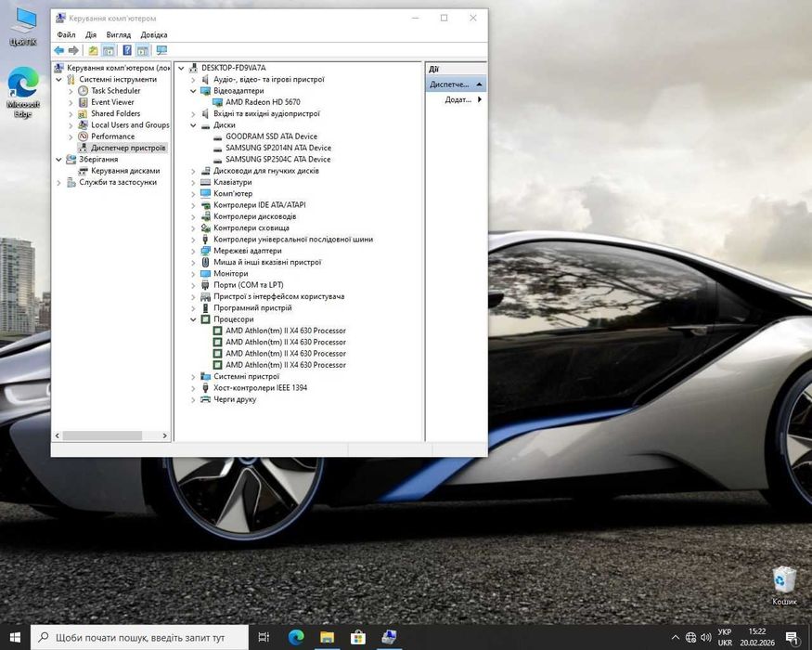The height and width of the screenshot is (650, 812).
Task: Collapse the Диспетче... actions header
Action: pos(479,84)
